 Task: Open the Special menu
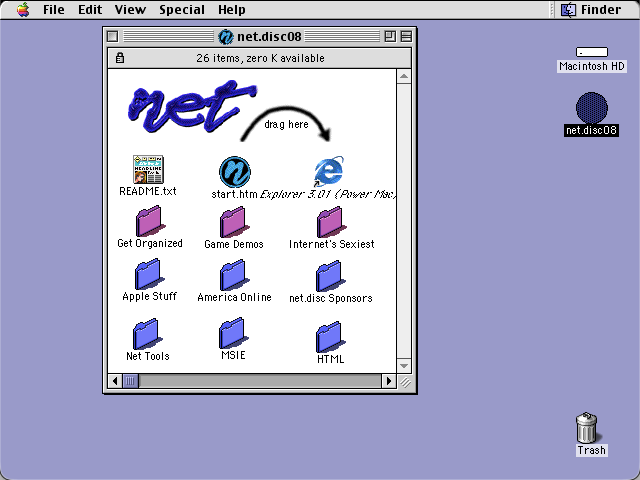coord(182,9)
